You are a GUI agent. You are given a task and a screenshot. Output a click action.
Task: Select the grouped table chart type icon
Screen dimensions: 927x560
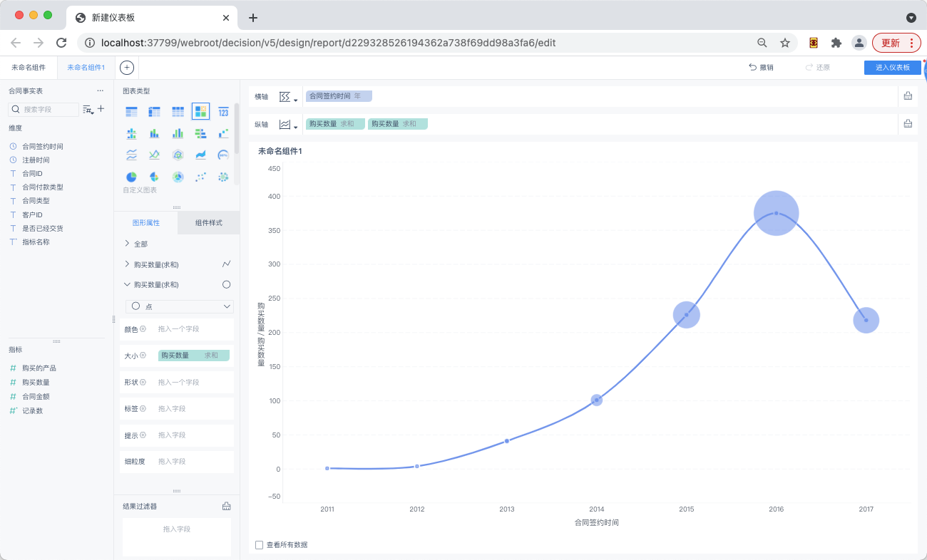click(131, 112)
